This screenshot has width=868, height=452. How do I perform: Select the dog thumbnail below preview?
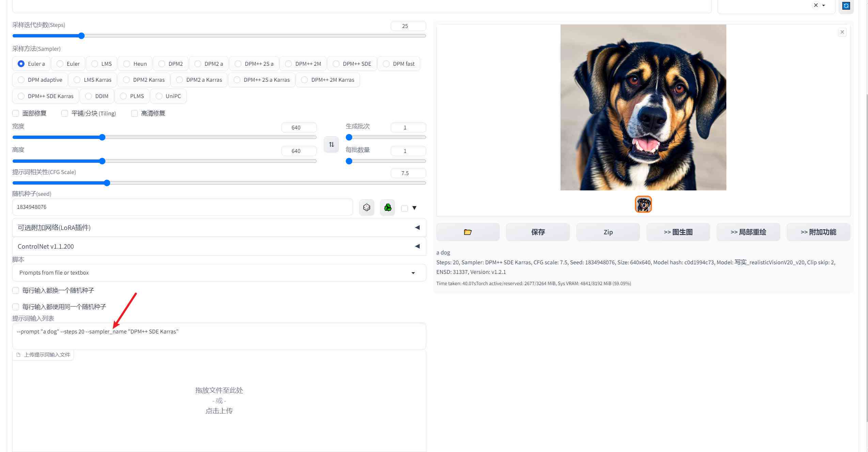click(x=643, y=204)
